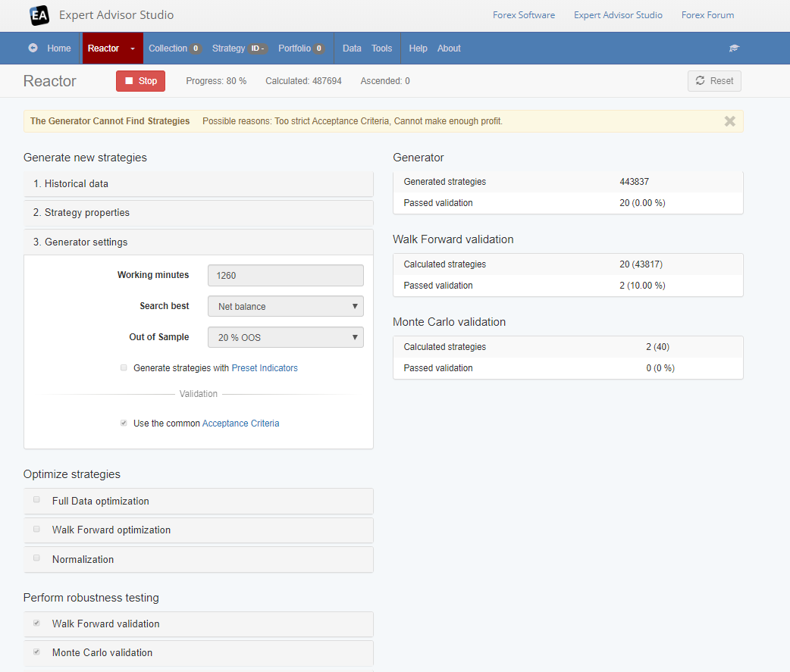Toggle Generate strategies with Preset Indicators checkbox
The width and height of the screenshot is (790, 672).
coord(124,367)
